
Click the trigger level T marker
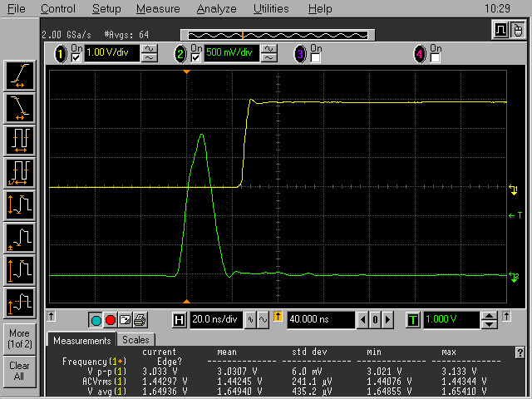[515, 215]
